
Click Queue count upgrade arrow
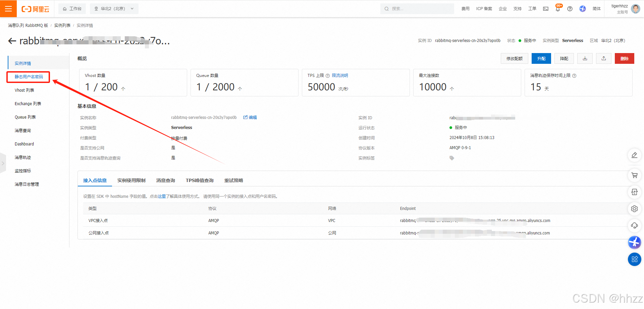240,89
